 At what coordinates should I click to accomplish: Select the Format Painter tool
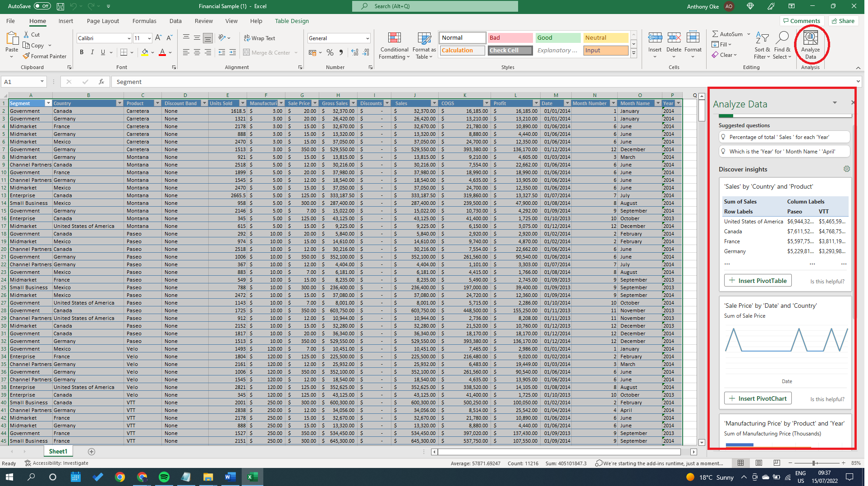click(x=45, y=56)
